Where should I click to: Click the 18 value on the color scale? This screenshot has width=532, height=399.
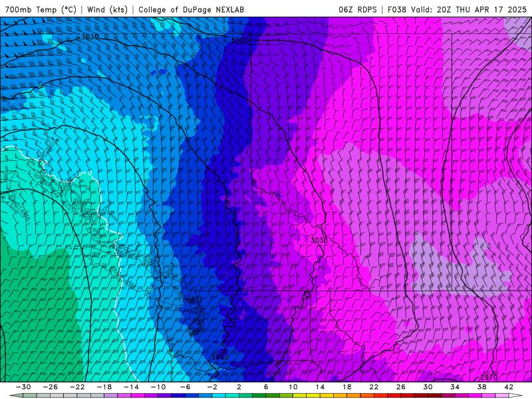(x=347, y=387)
